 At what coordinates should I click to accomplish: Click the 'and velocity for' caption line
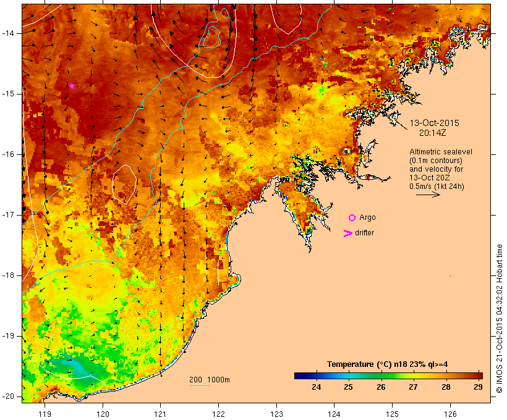pos(436,169)
